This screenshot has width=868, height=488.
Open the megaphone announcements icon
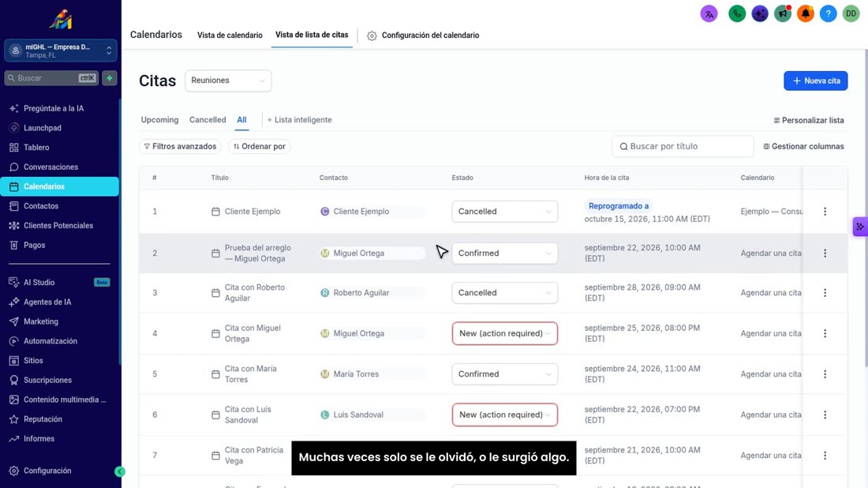[783, 14]
